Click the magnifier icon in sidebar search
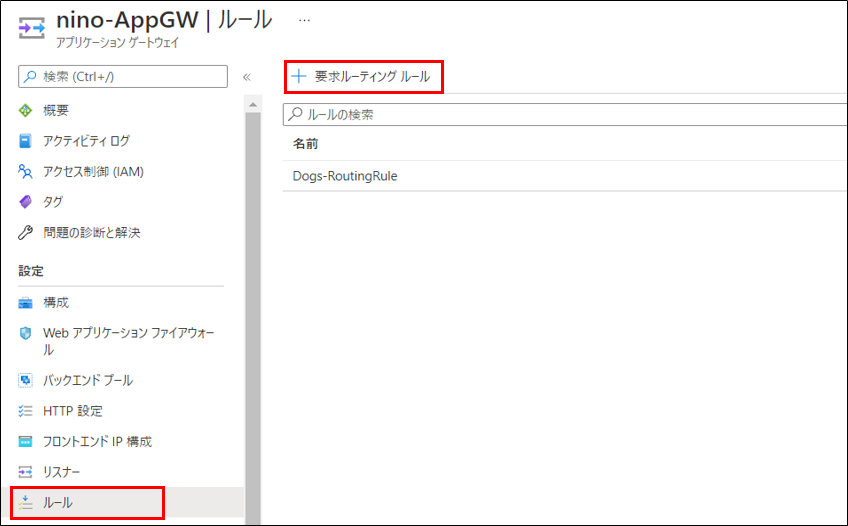Viewport: 848px width, 526px height. (x=30, y=77)
